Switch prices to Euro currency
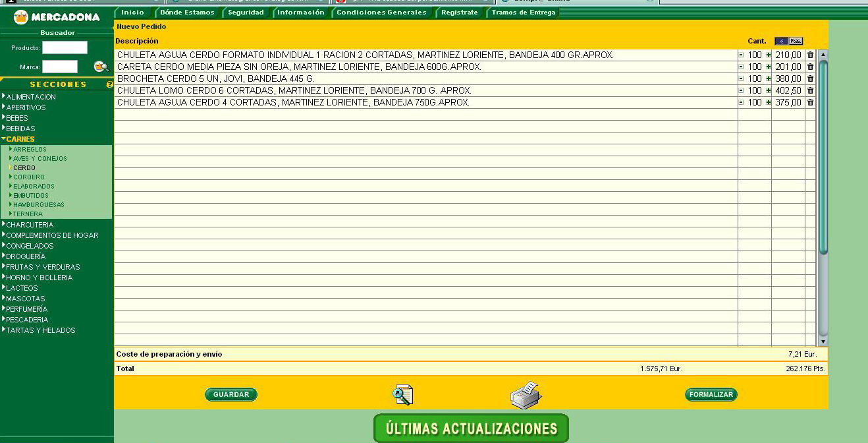This screenshot has height=443, width=868. [x=781, y=41]
